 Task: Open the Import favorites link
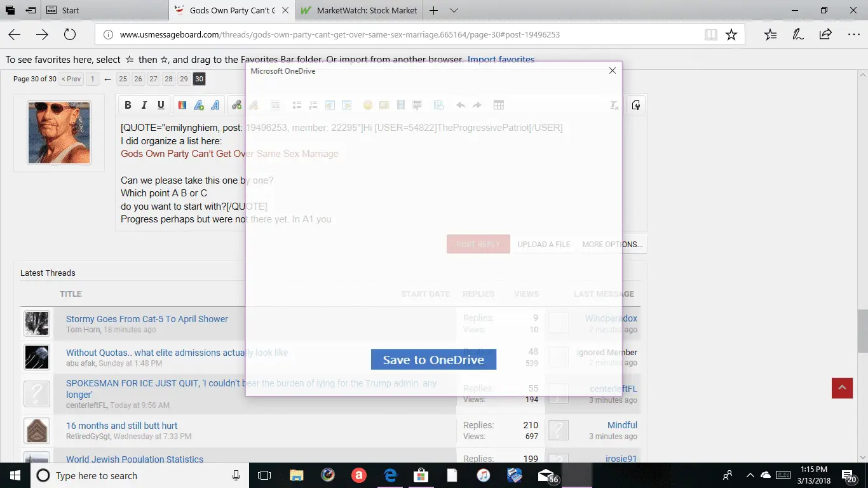[501, 60]
